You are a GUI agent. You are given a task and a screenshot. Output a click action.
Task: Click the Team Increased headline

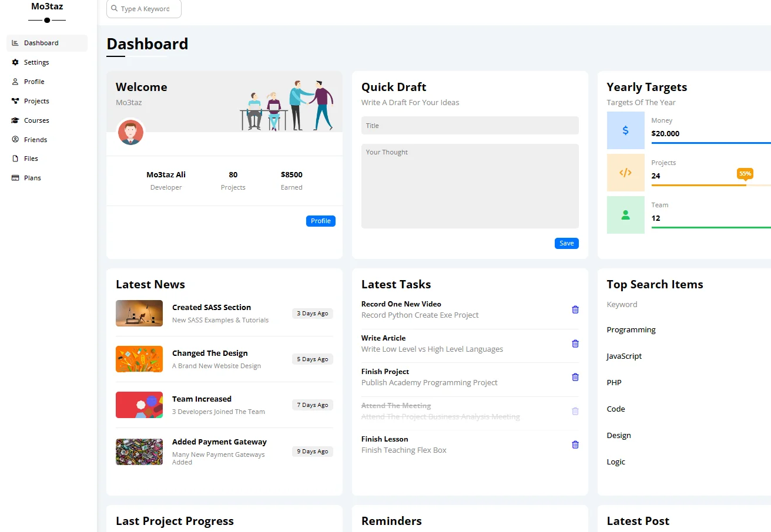pyautogui.click(x=202, y=399)
